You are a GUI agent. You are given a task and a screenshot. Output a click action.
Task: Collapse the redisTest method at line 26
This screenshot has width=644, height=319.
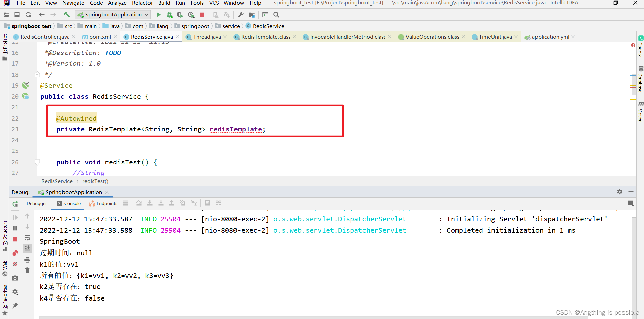point(37,162)
